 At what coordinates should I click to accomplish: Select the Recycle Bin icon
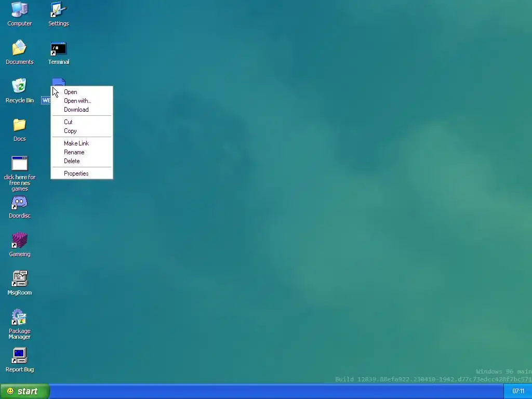[19, 86]
